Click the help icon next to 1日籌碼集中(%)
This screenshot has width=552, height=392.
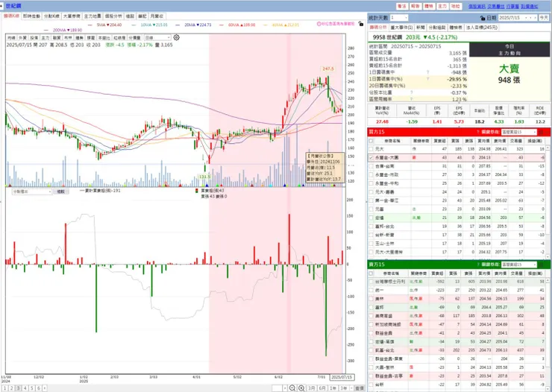tap(428, 79)
